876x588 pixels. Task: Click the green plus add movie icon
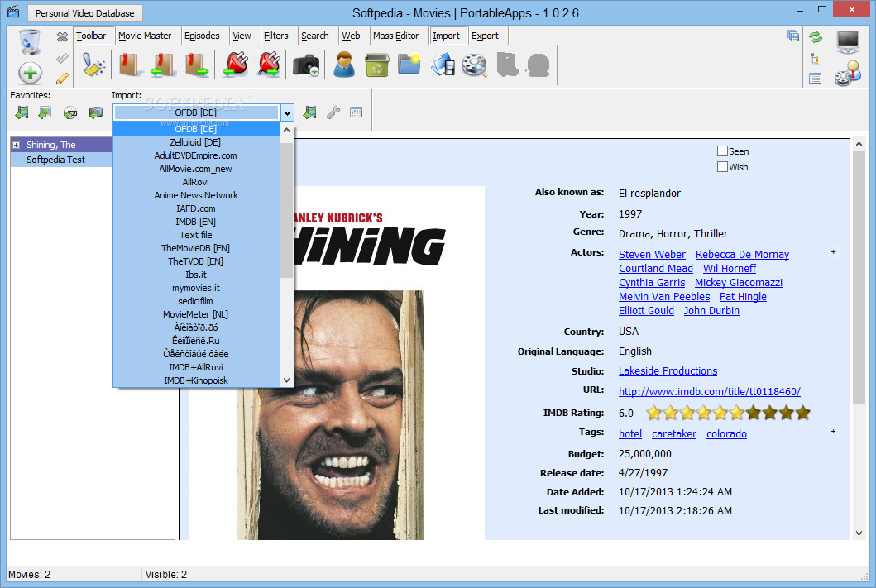pyautogui.click(x=30, y=73)
